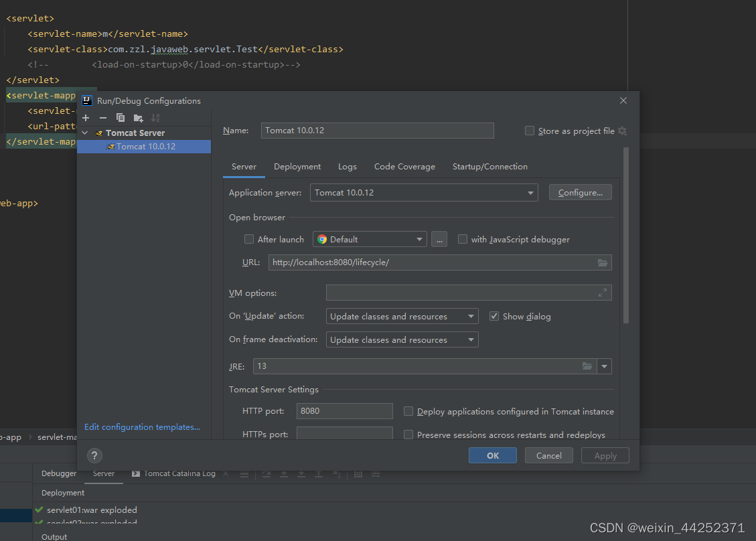Select the Server tab in the debug tool window
This screenshot has height=541, width=756.
(x=104, y=473)
